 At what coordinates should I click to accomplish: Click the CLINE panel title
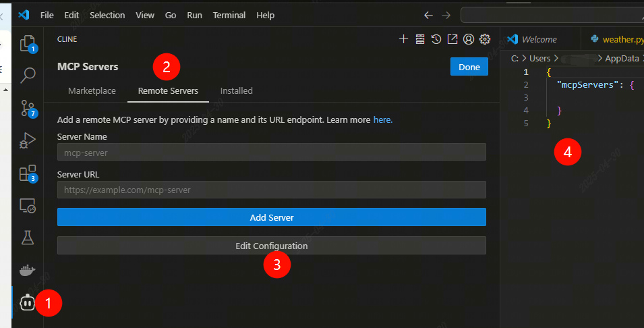coord(67,39)
